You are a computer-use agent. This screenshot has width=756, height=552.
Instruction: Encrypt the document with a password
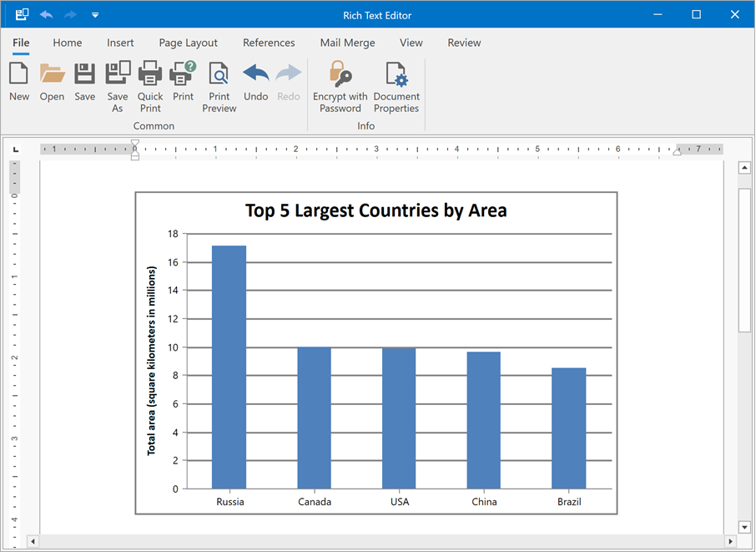pos(340,81)
